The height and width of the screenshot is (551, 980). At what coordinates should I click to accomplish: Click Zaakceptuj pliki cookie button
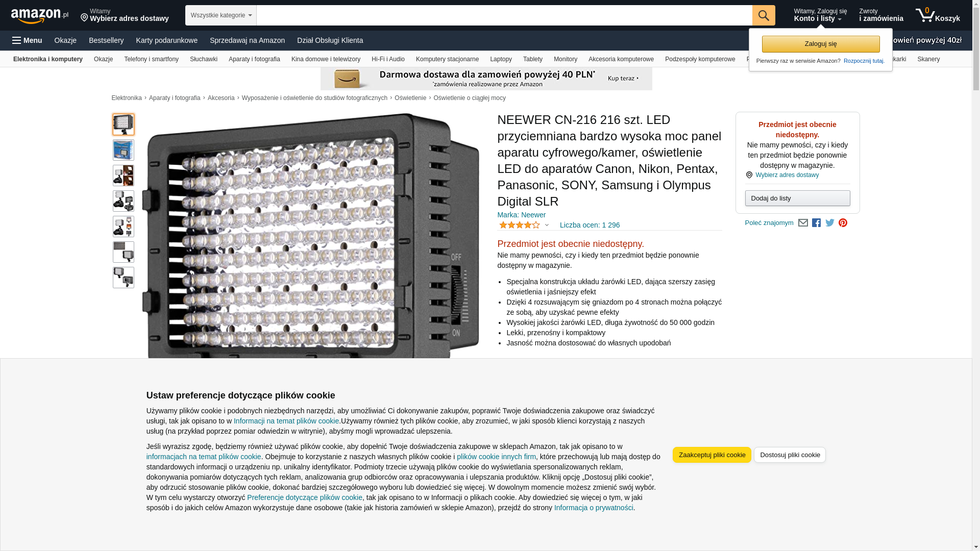coord(712,455)
